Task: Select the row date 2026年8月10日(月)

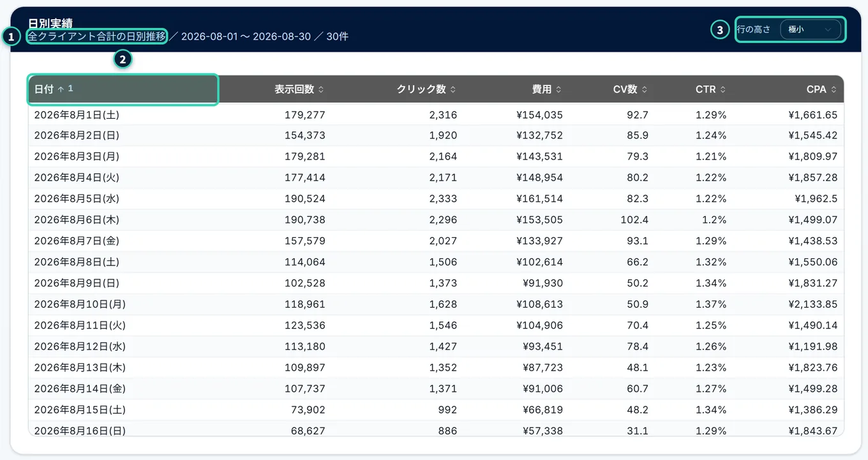Action: pyautogui.click(x=80, y=304)
